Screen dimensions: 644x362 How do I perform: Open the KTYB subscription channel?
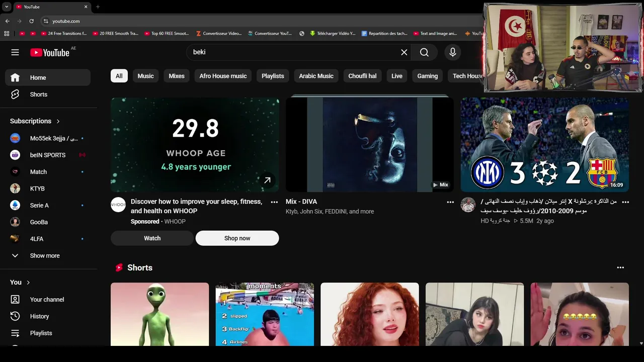(x=48, y=189)
